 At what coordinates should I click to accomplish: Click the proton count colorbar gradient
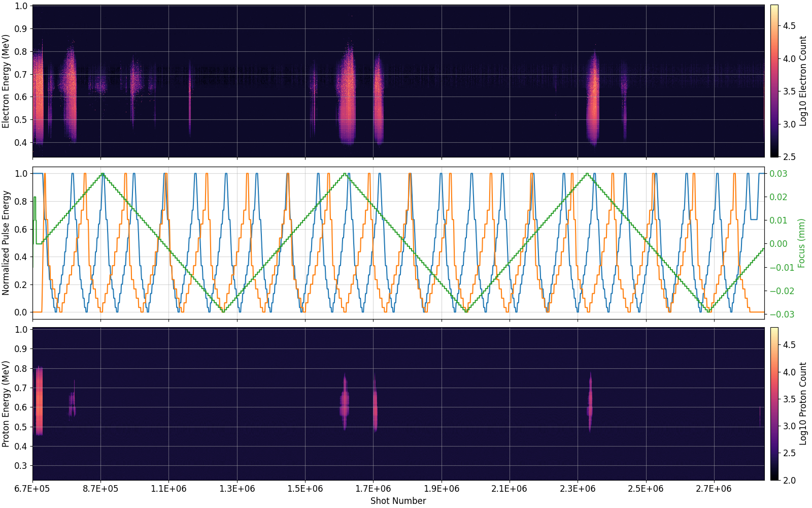(x=774, y=403)
